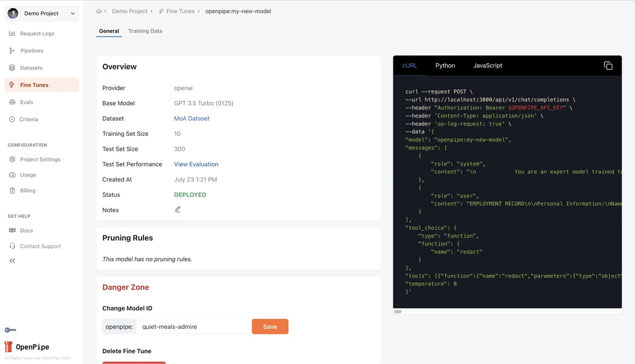Click the Danger Zone heading
This screenshot has width=635, height=364.
click(x=126, y=287)
